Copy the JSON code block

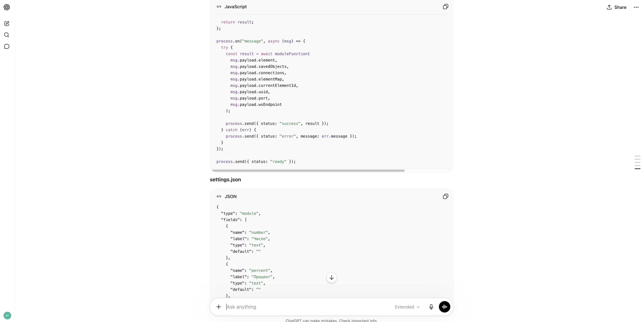point(445,197)
